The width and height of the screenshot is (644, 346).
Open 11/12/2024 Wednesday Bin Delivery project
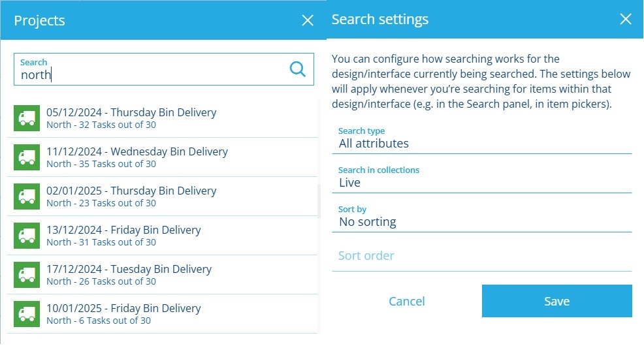(x=137, y=157)
